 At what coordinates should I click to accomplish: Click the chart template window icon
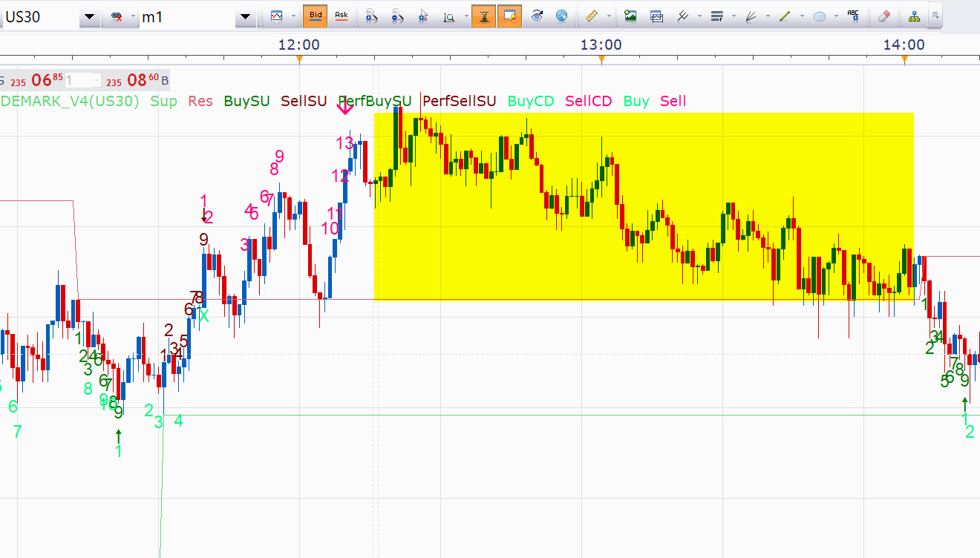tap(656, 16)
